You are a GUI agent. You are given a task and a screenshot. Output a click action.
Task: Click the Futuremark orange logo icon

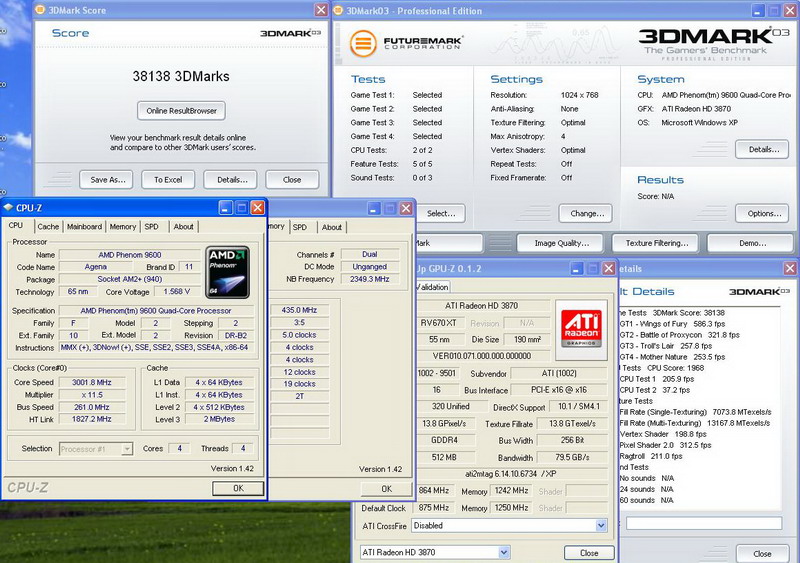[363, 43]
